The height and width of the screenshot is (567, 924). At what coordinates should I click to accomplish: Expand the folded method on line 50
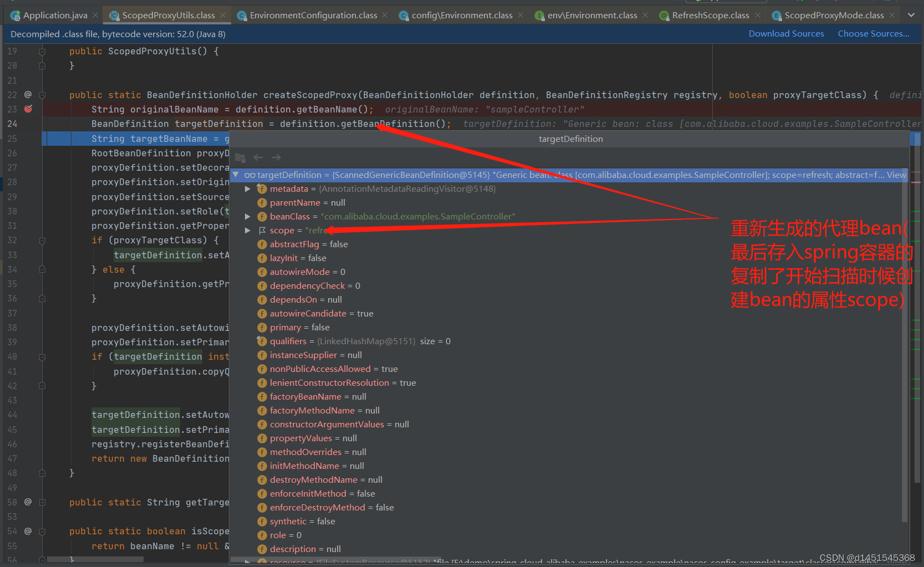click(42, 502)
